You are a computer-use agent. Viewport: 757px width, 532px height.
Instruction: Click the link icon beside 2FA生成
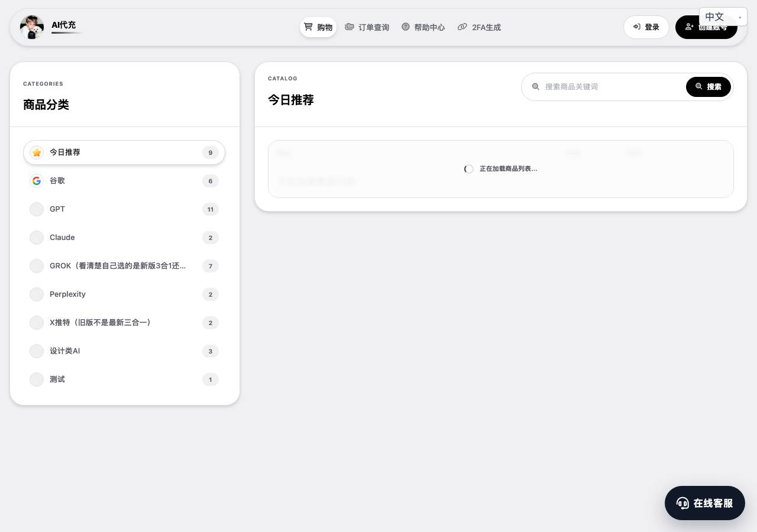pyautogui.click(x=462, y=27)
